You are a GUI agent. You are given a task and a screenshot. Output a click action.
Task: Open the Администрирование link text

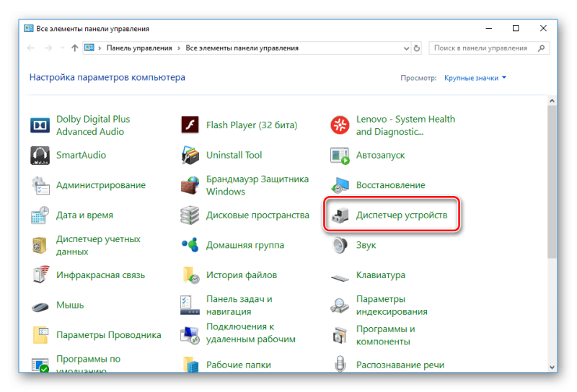tap(101, 185)
